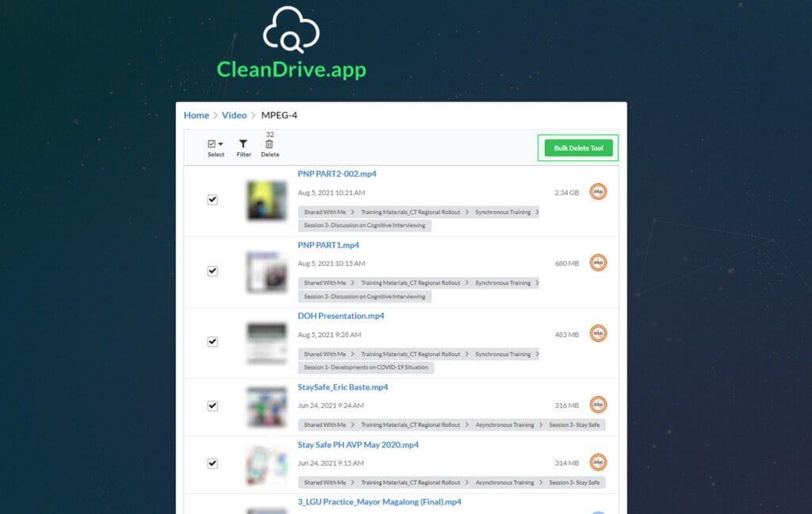Open the Bulk Delete Tool
The height and width of the screenshot is (514, 812).
coord(578,148)
